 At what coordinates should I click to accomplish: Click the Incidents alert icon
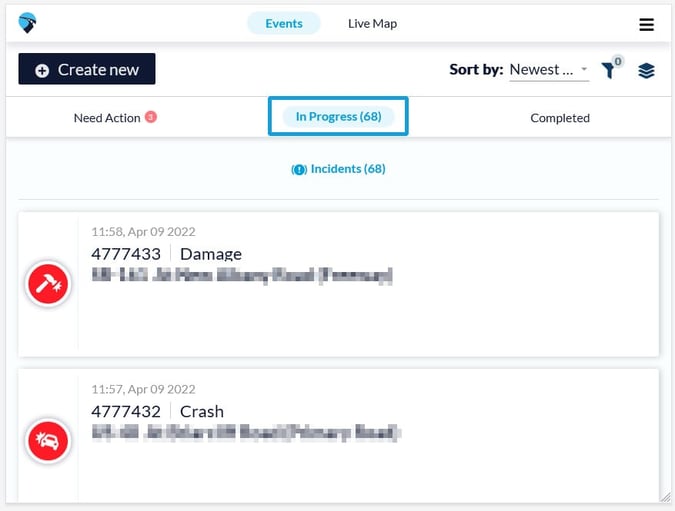pyautogui.click(x=298, y=169)
